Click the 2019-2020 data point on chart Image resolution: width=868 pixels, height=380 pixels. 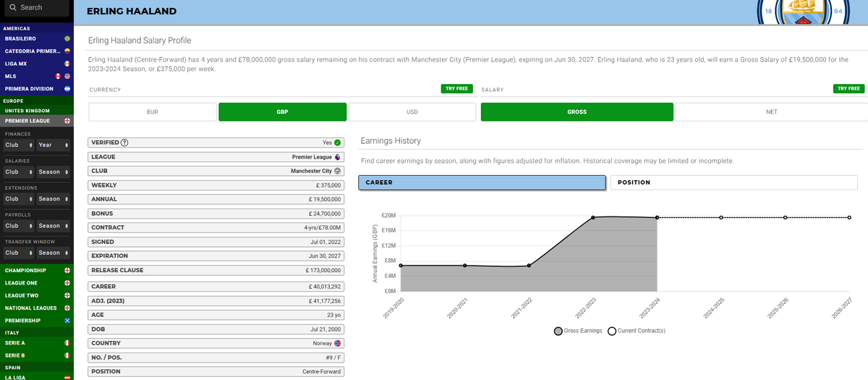[x=401, y=266]
